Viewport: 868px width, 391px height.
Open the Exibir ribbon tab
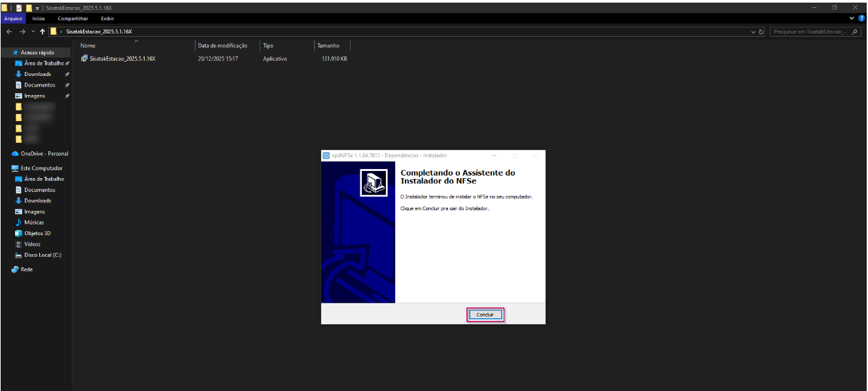(107, 18)
